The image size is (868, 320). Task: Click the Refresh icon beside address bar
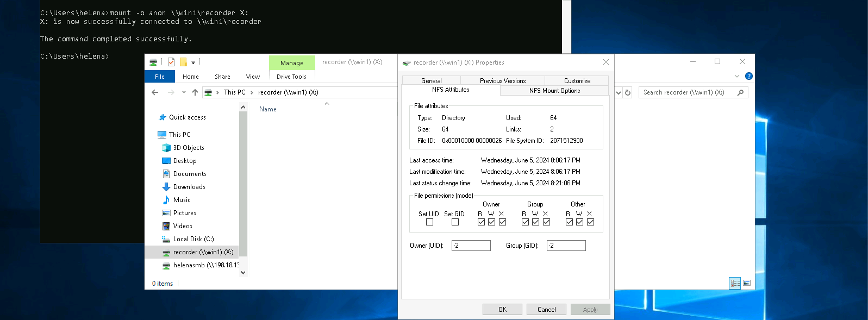click(x=628, y=93)
